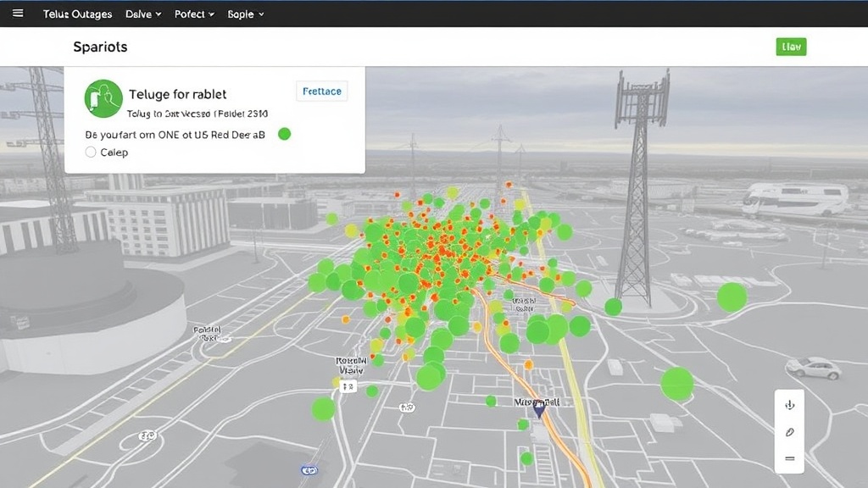
Task: Click the large green outage circle at far right
Action: pyautogui.click(x=732, y=297)
